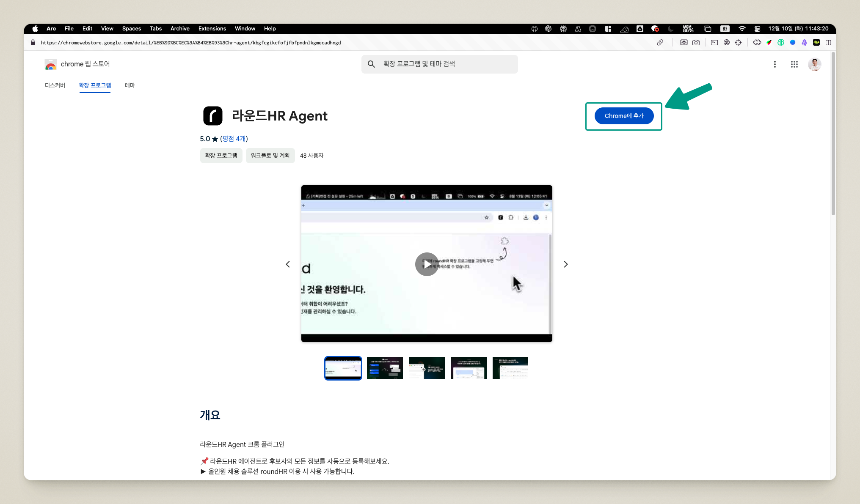Open macOS Control Center icon
Image resolution: width=860 pixels, height=504 pixels.
pyautogui.click(x=758, y=29)
